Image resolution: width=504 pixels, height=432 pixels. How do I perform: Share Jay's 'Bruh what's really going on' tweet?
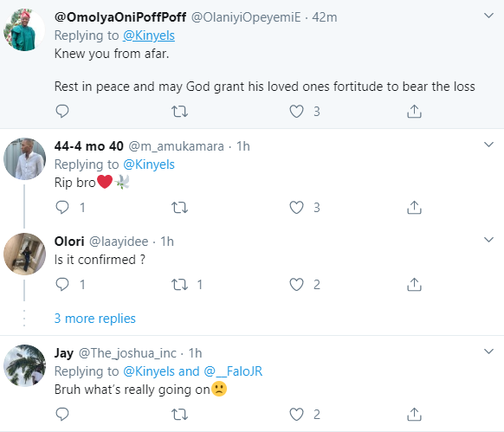pyautogui.click(x=414, y=414)
